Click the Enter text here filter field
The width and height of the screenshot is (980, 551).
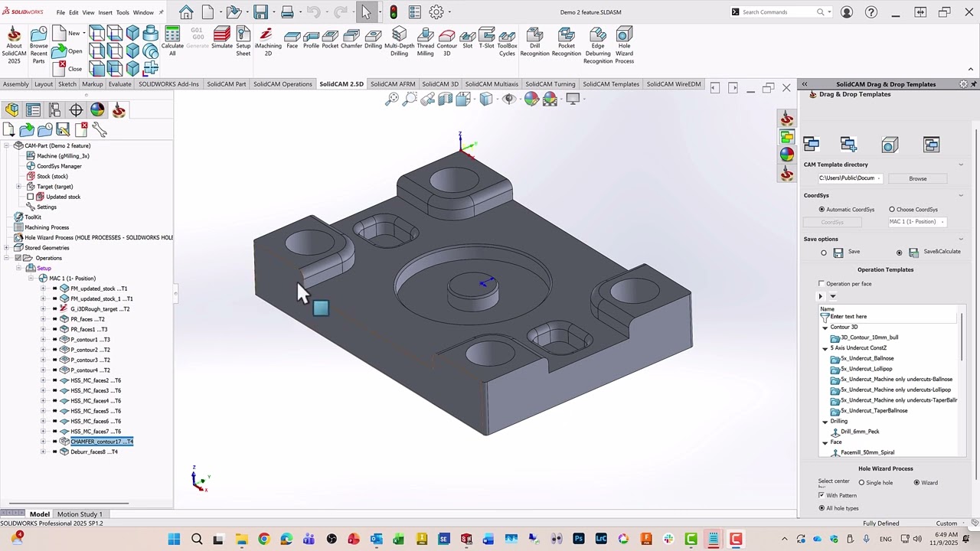pyautogui.click(x=890, y=317)
